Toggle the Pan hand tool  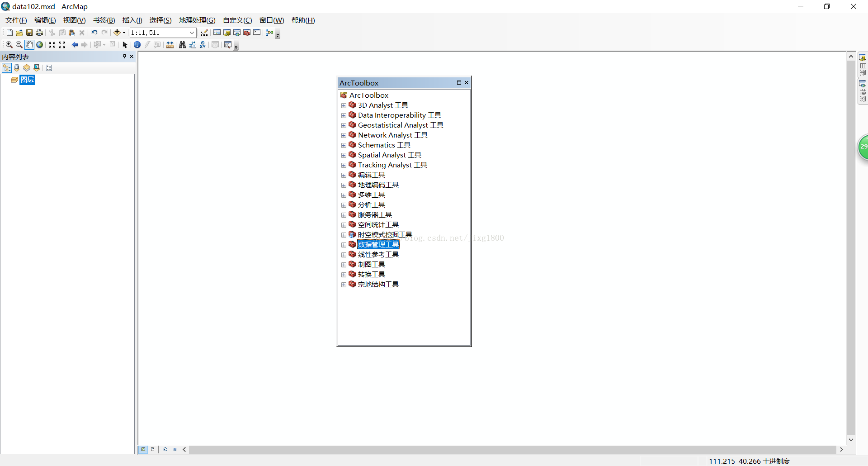click(29, 45)
